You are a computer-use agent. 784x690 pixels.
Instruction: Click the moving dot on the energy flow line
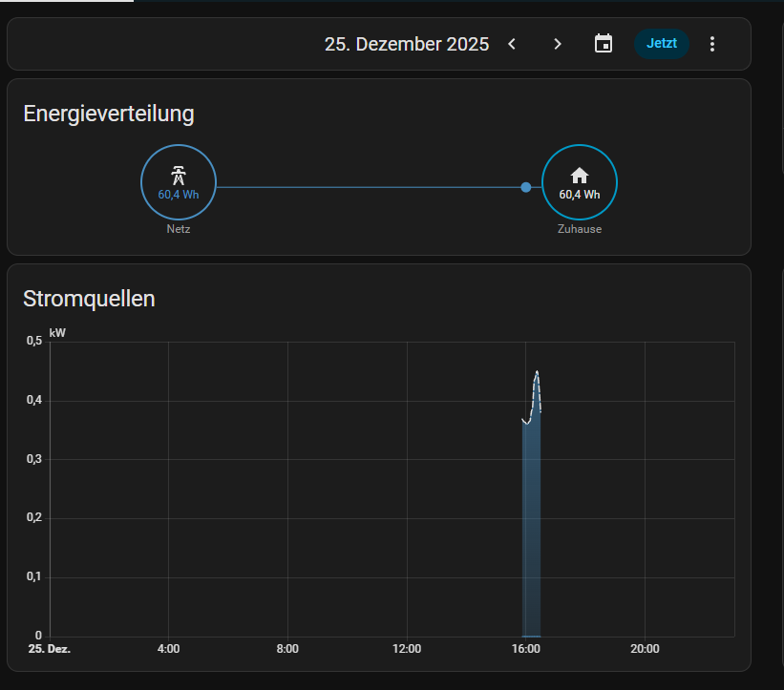tap(526, 187)
